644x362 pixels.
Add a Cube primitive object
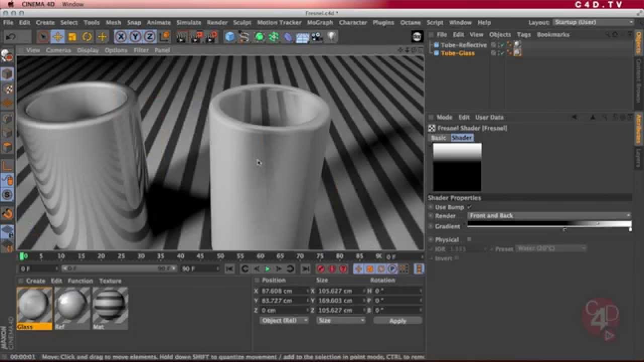pyautogui.click(x=230, y=37)
